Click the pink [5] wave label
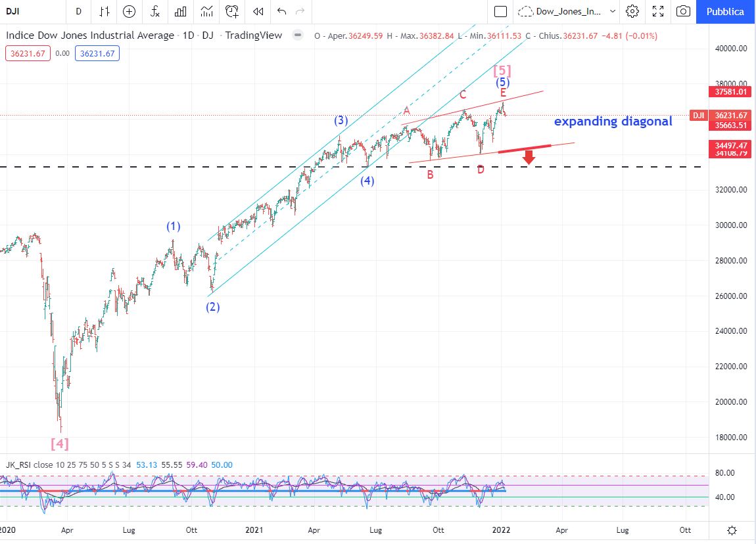 (x=502, y=71)
